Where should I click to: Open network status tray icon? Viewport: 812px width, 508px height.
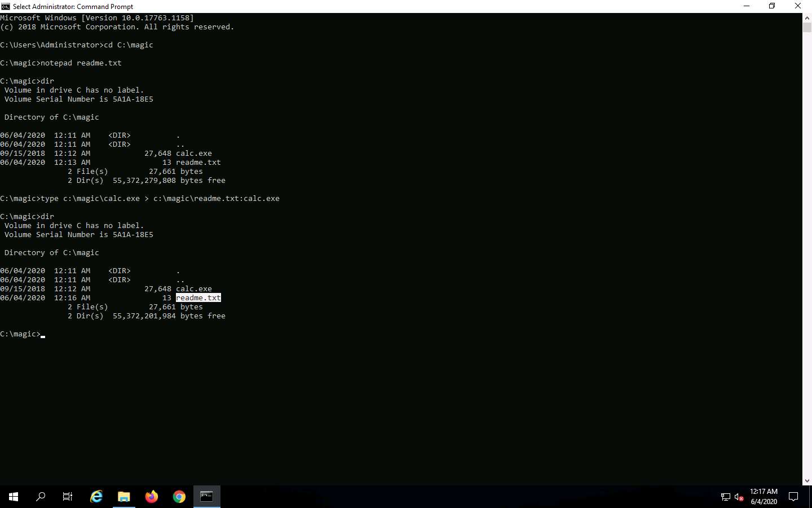pyautogui.click(x=726, y=497)
